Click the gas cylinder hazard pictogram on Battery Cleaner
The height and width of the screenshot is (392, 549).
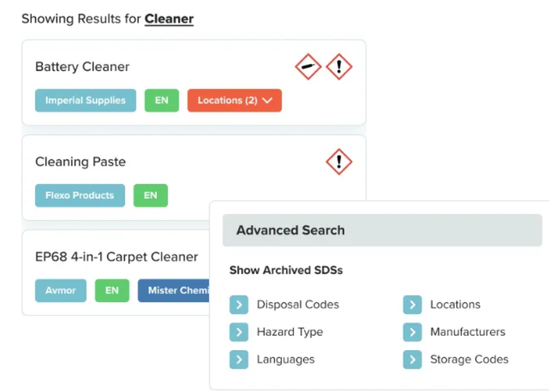point(307,66)
